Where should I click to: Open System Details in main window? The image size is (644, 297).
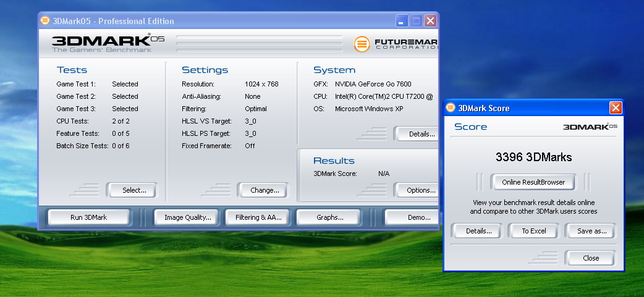coord(417,134)
